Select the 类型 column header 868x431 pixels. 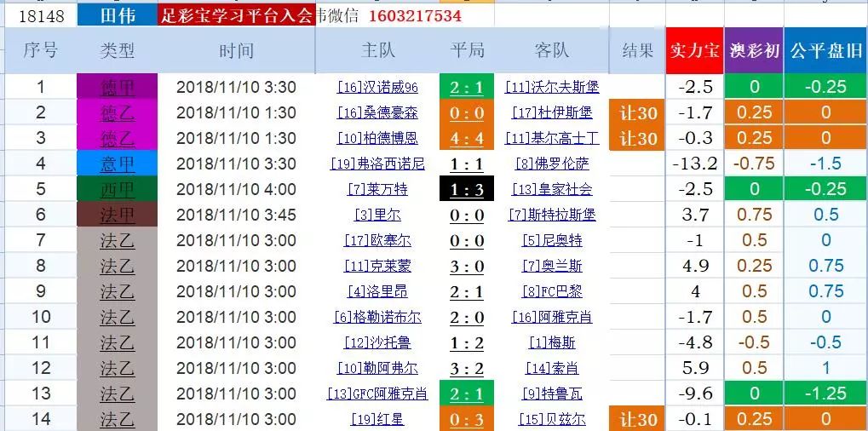click(117, 50)
